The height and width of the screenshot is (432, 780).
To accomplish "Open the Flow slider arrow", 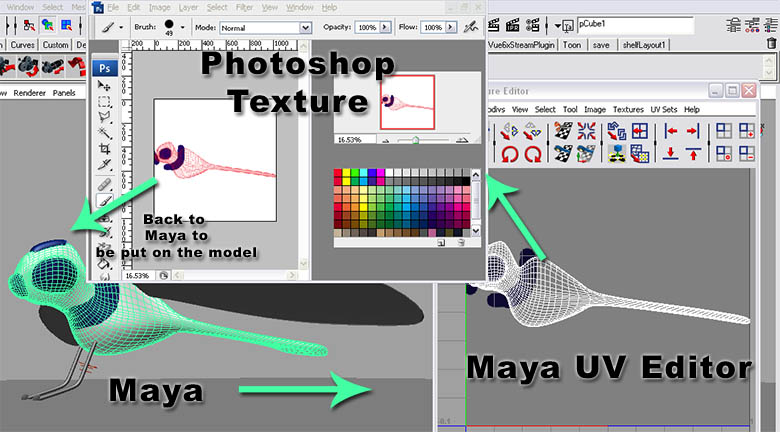I will [451, 27].
